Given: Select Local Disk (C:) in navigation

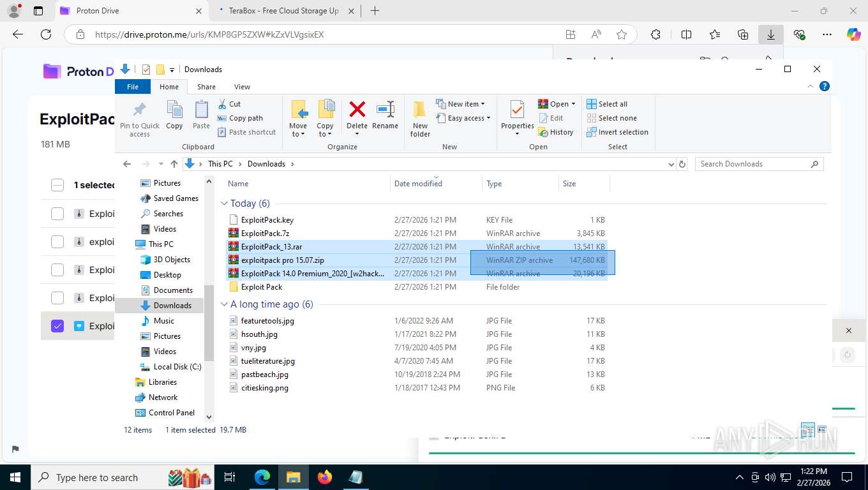Looking at the screenshot, I should (x=177, y=367).
